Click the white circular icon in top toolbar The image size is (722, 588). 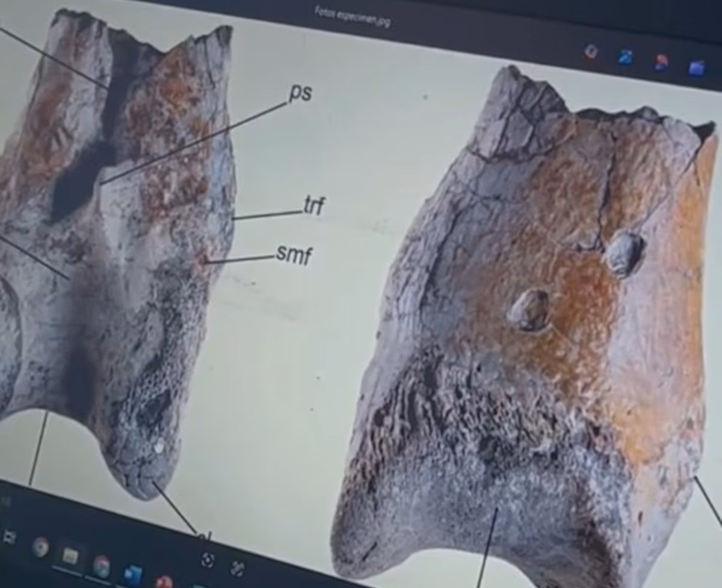coord(591,52)
